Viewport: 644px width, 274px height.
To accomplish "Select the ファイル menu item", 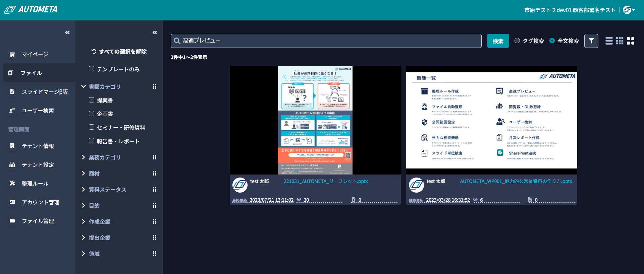I will 39,73.
